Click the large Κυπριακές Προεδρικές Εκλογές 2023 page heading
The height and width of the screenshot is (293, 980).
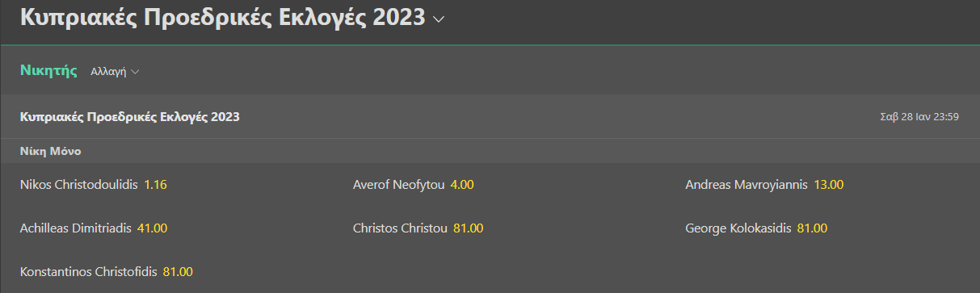pos(222,18)
